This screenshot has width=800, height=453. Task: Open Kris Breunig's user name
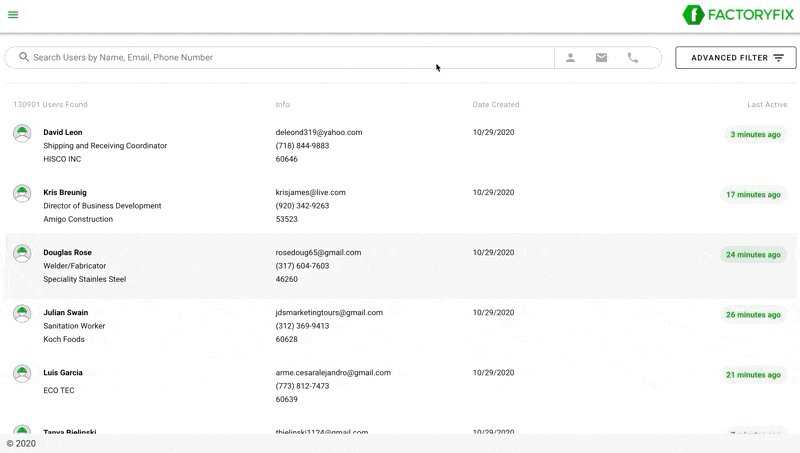[65, 192]
